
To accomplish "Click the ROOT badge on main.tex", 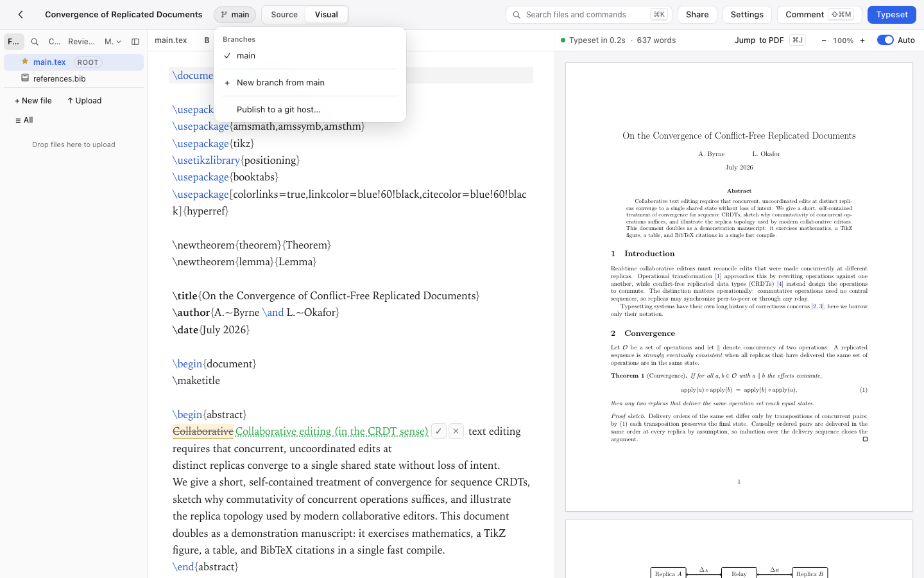I will (x=88, y=62).
